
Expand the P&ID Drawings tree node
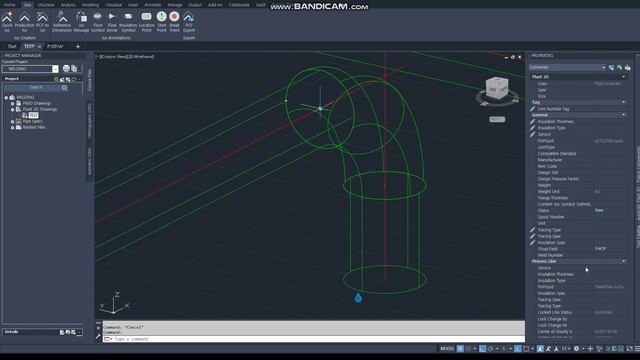(12, 104)
